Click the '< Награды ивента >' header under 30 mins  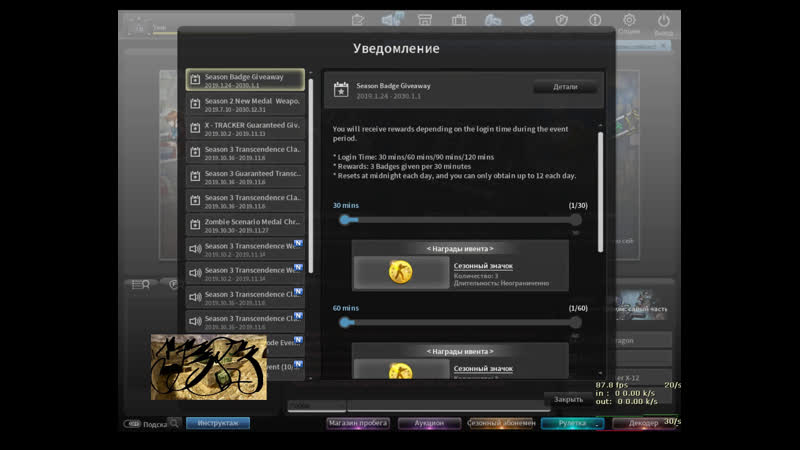pos(460,248)
